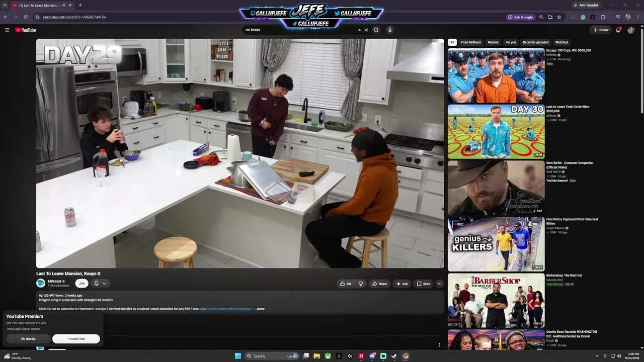644x362 pixels.
Task: Clear the 'mr beast' search text
Action: [366, 30]
